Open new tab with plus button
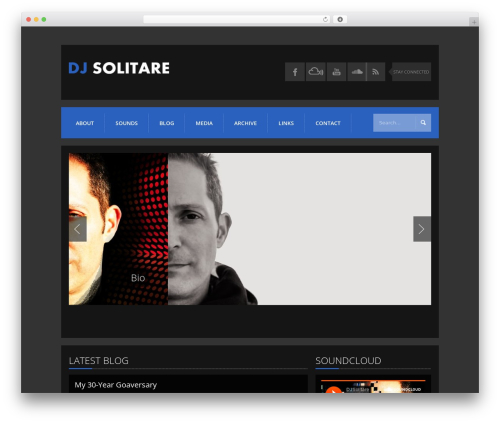Screen dimensions: 500x423 pos(474,22)
